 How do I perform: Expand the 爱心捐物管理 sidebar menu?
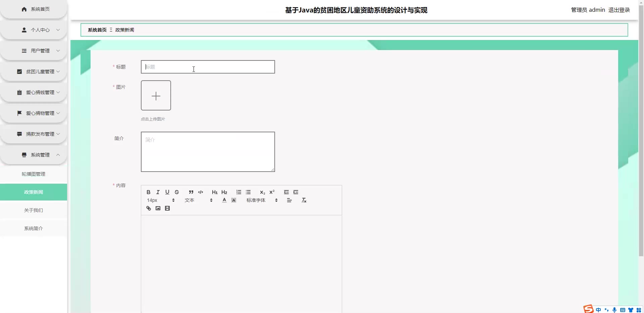tap(34, 113)
